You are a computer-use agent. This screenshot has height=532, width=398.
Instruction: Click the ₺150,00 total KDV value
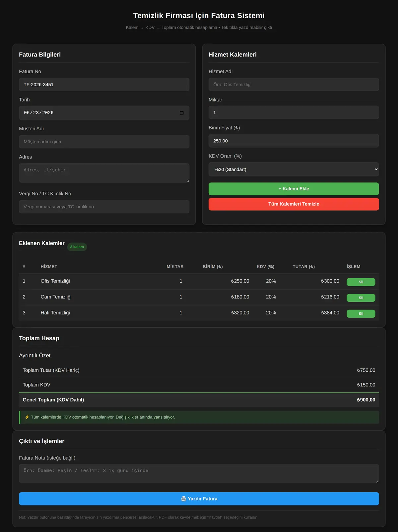(366, 385)
